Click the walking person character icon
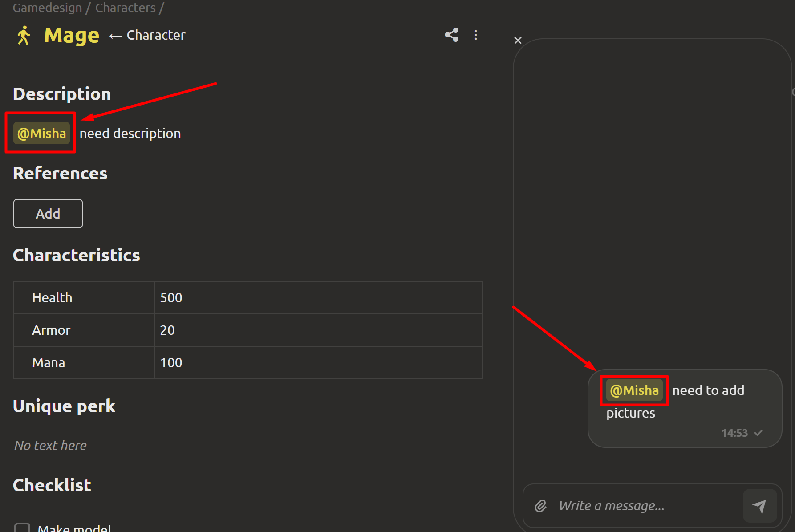795x532 pixels. click(24, 35)
